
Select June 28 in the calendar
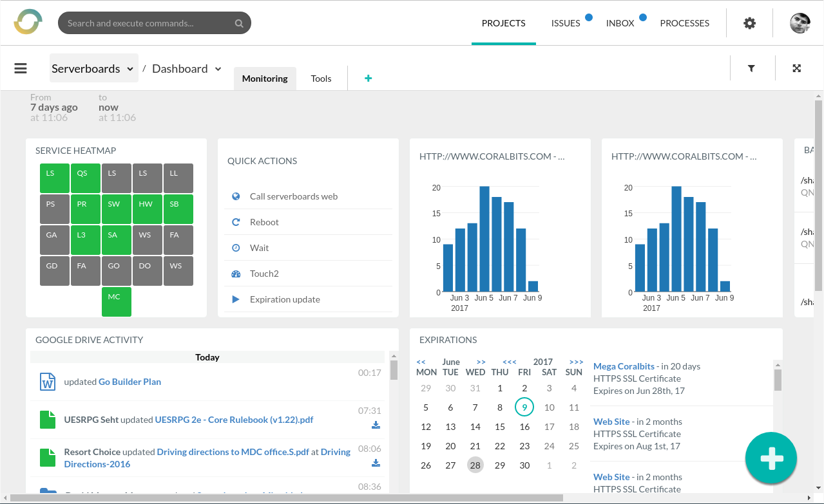click(x=475, y=465)
